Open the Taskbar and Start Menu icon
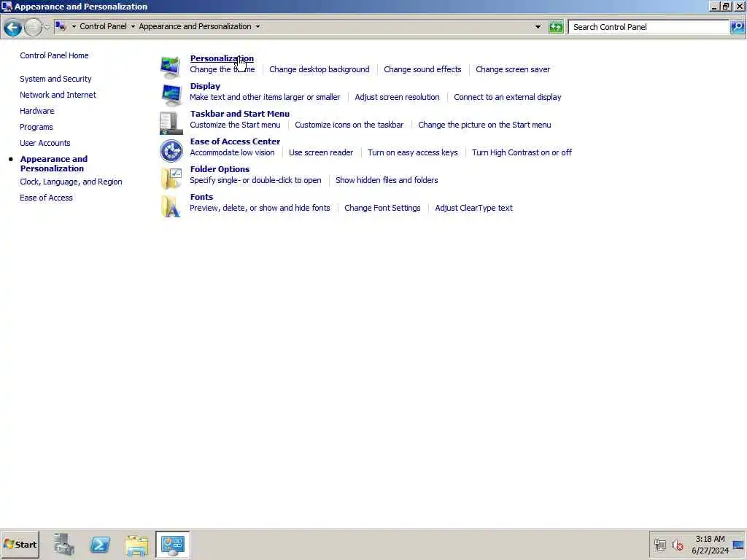Image resolution: width=747 pixels, height=560 pixels. point(171,122)
